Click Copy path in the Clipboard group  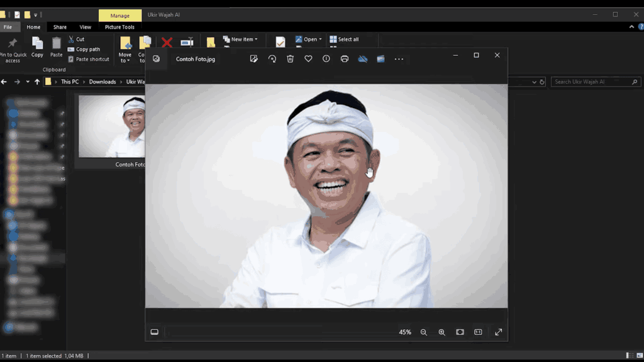pos(84,49)
